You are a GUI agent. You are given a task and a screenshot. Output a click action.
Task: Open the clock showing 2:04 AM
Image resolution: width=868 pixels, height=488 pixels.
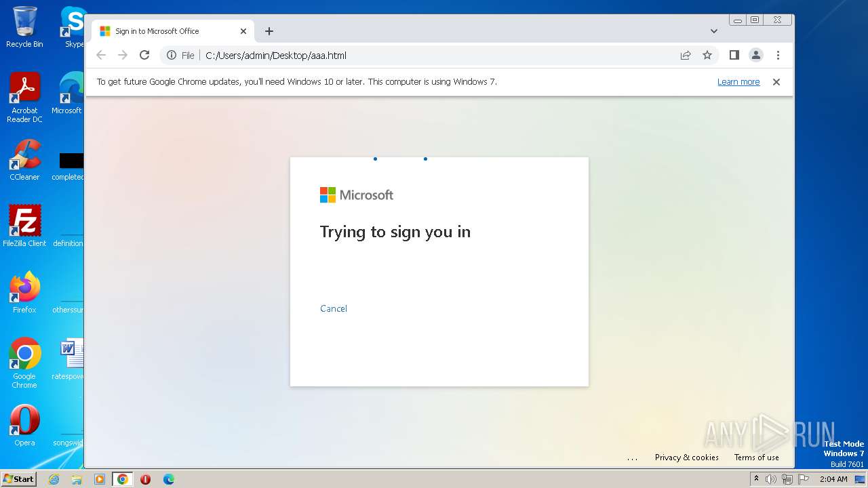coord(833,479)
